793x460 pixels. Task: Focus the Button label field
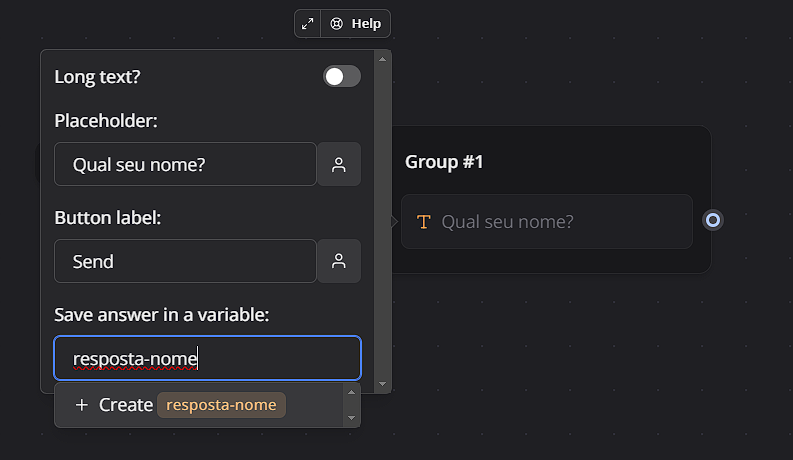pyautogui.click(x=185, y=261)
